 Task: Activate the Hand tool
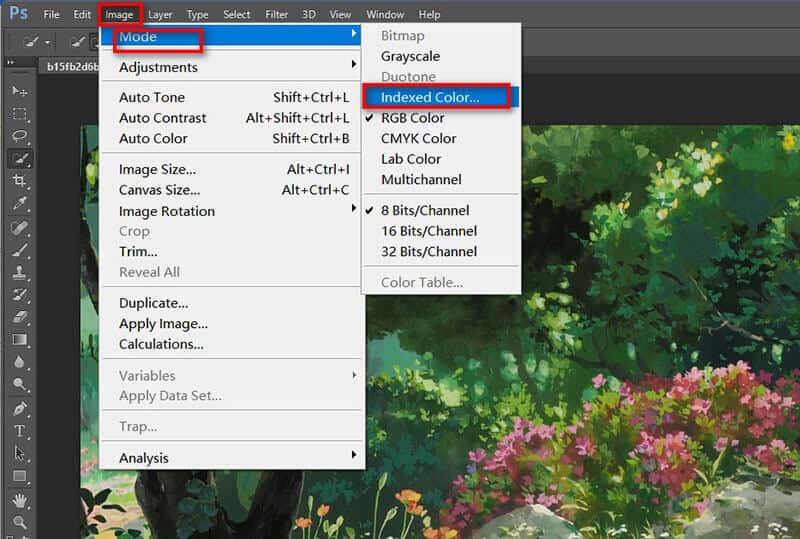coord(19,499)
